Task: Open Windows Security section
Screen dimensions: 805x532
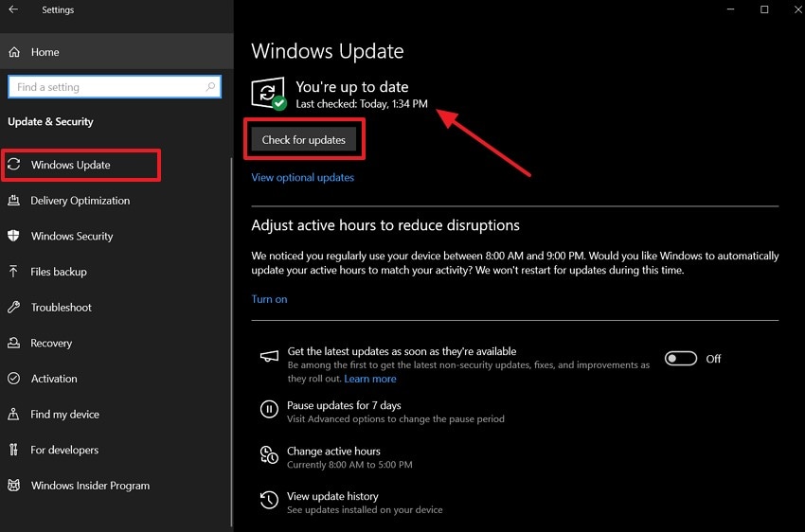Action: (116, 236)
